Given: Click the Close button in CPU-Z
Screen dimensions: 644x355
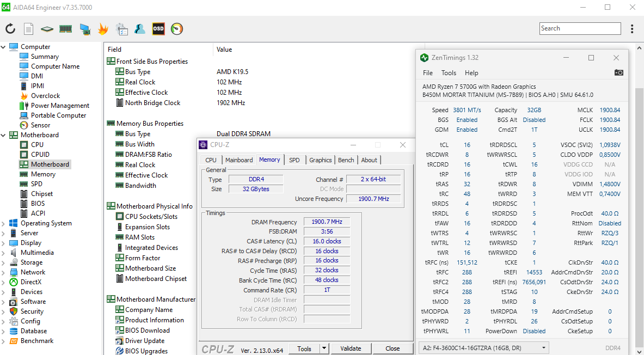Looking at the screenshot, I should click(x=392, y=348).
